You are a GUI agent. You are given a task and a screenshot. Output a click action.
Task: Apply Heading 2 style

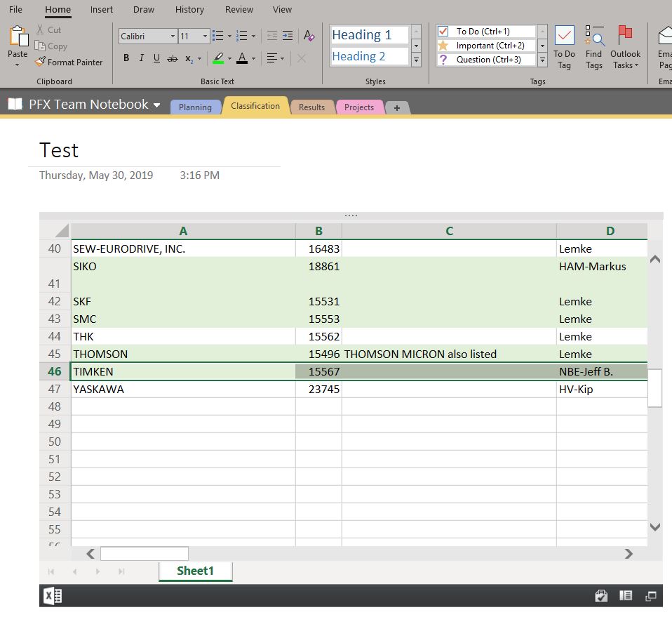(370, 56)
